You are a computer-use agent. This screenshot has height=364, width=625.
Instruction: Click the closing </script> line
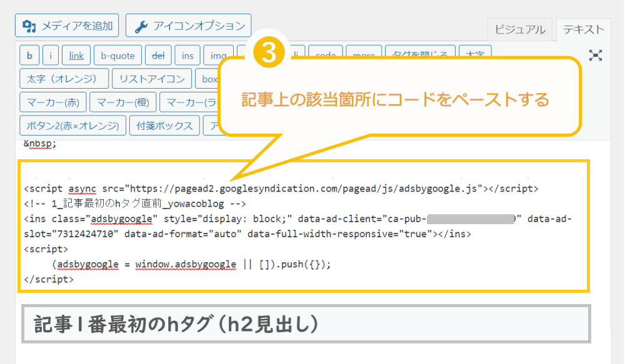pyautogui.click(x=49, y=279)
